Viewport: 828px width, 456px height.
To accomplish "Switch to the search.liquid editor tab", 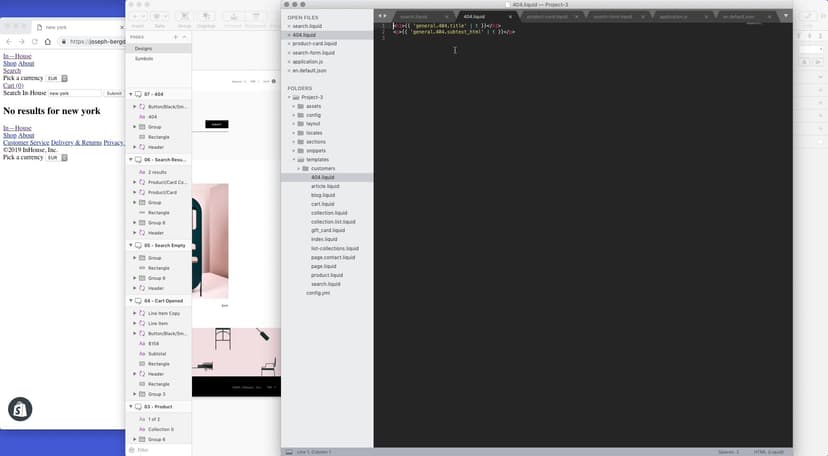I will click(x=413, y=16).
